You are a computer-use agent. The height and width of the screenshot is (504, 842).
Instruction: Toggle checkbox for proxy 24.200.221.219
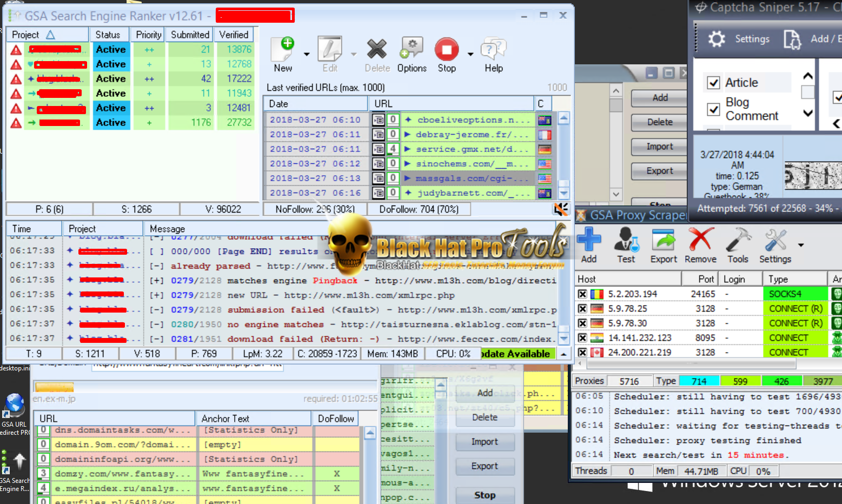[x=582, y=353]
